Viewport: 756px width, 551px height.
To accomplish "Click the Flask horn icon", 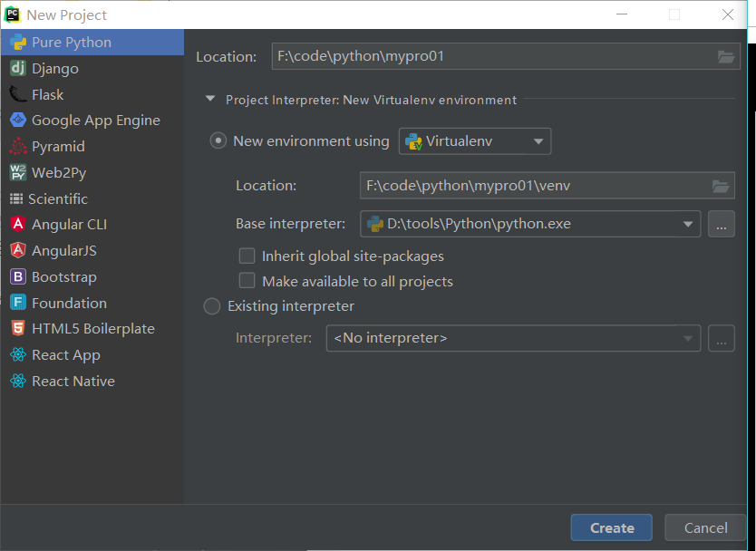I will pos(18,94).
